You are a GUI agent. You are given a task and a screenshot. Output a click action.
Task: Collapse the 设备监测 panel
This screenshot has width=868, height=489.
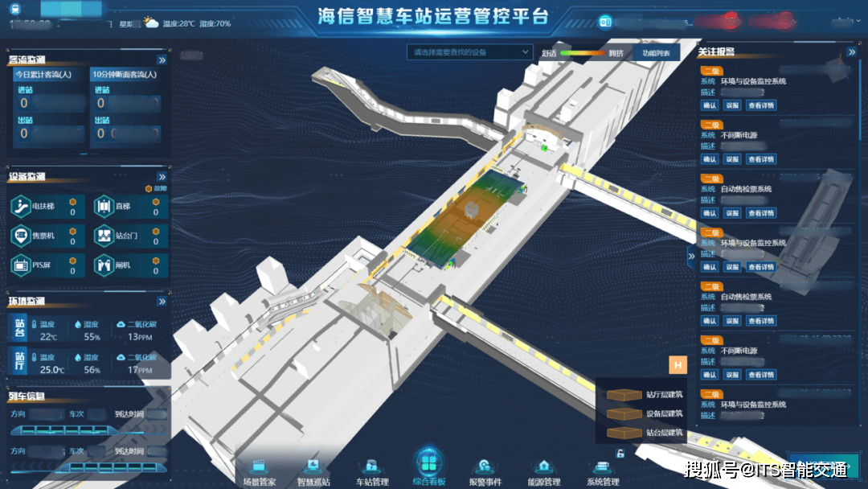point(162,177)
